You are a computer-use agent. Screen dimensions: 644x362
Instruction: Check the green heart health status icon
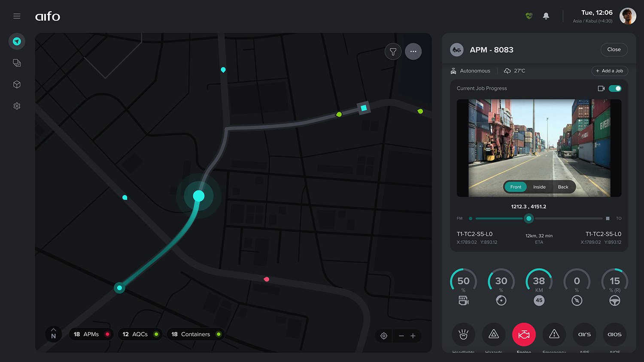[529, 16]
